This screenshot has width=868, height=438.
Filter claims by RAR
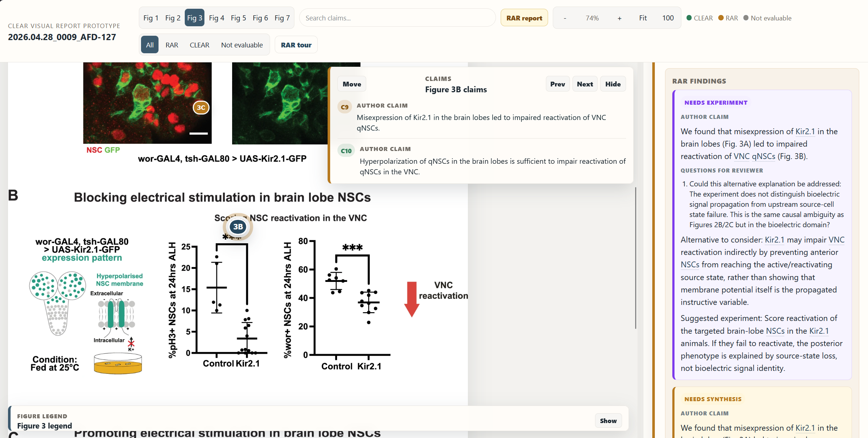click(x=172, y=45)
